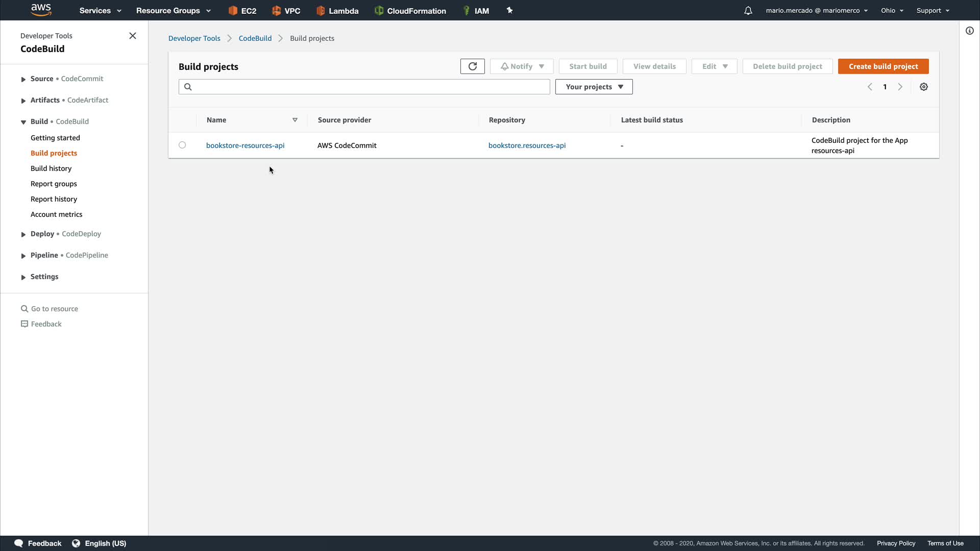Go to Build history in sidebar
The image size is (980, 551).
tap(51, 168)
